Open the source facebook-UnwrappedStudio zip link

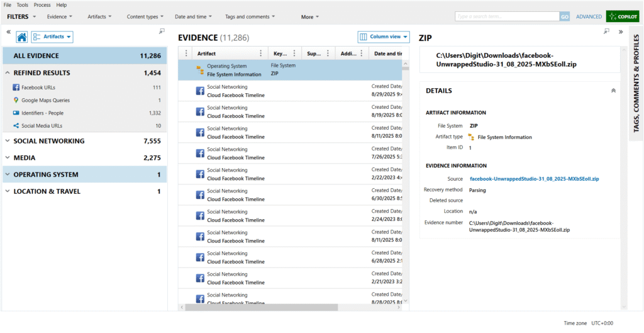point(535,179)
